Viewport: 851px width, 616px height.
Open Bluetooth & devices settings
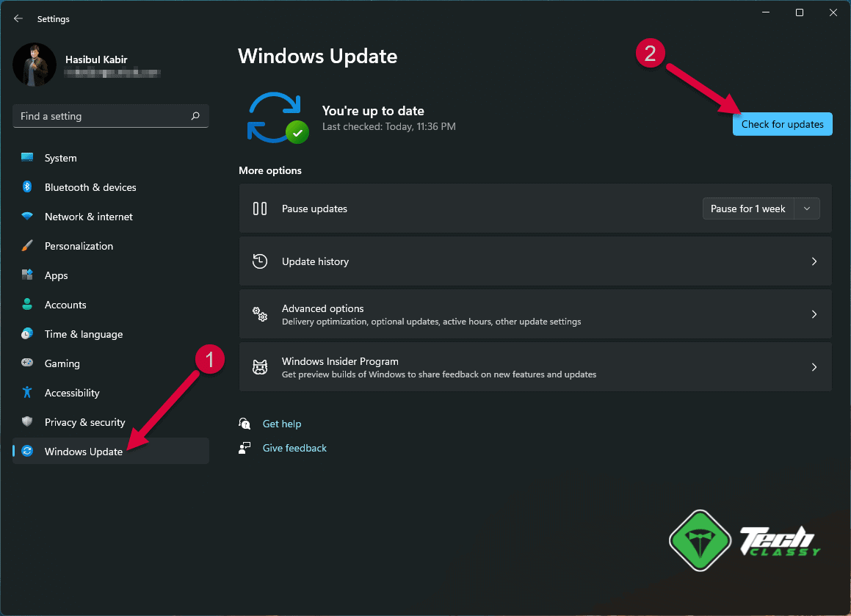(27, 186)
